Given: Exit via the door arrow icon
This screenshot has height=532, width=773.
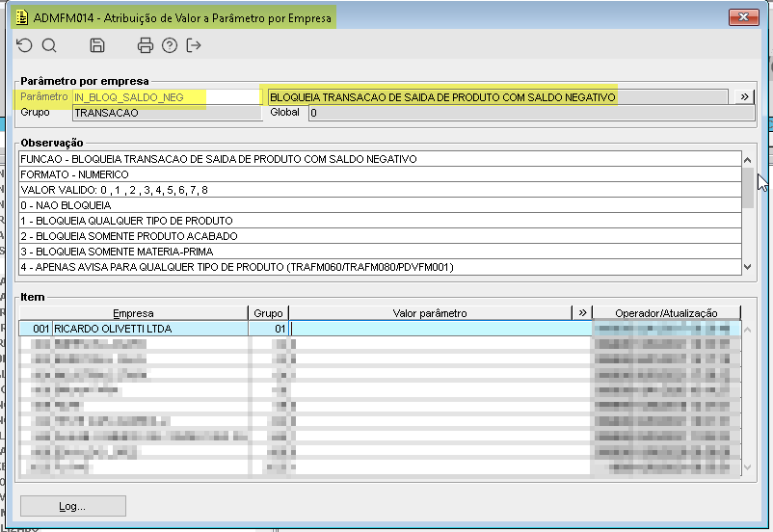Looking at the screenshot, I should [194, 46].
